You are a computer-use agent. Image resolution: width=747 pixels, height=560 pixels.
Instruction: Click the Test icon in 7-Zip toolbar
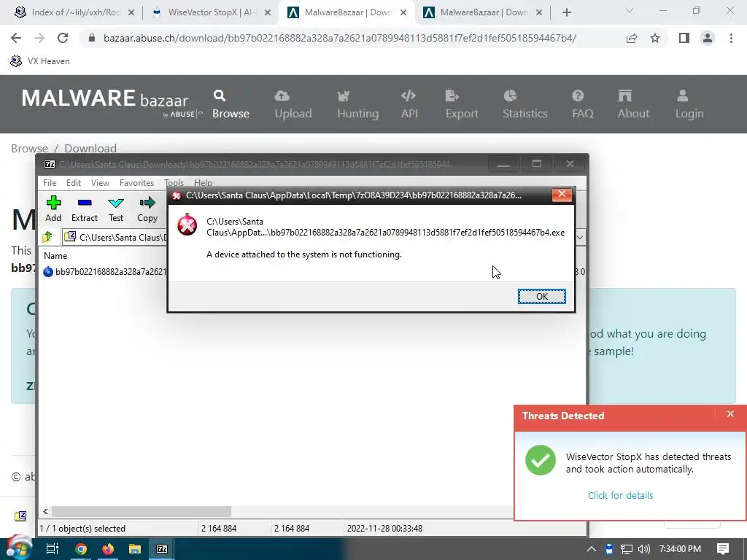[116, 209]
